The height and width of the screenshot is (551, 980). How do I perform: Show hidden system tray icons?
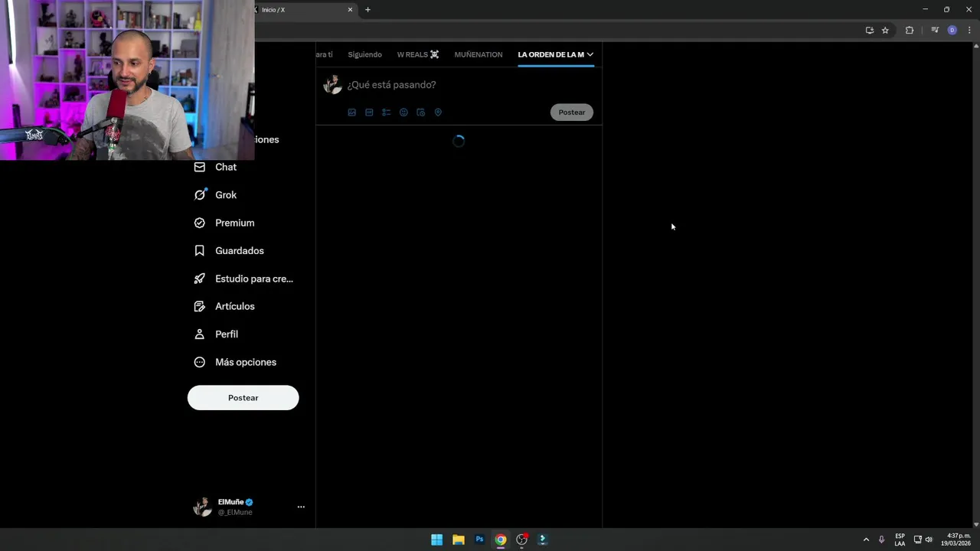click(866, 540)
